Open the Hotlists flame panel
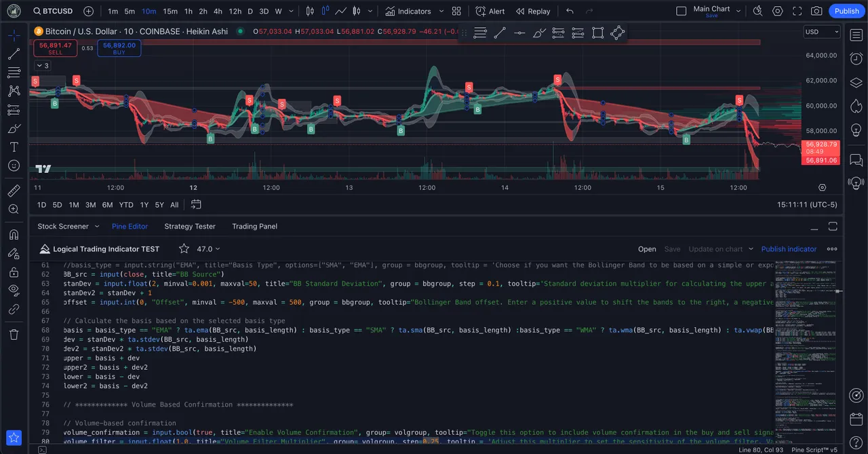Viewport: 868px width, 454px height. [856, 106]
